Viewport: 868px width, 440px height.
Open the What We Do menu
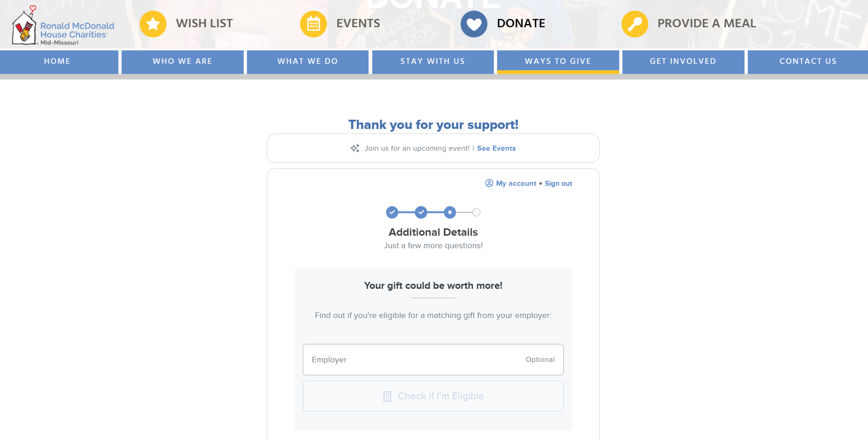tap(308, 61)
